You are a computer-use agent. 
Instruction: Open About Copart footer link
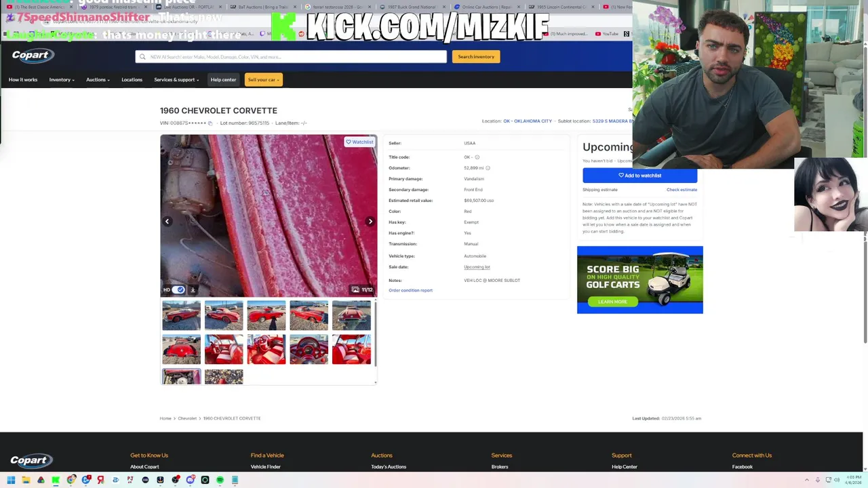(x=144, y=467)
